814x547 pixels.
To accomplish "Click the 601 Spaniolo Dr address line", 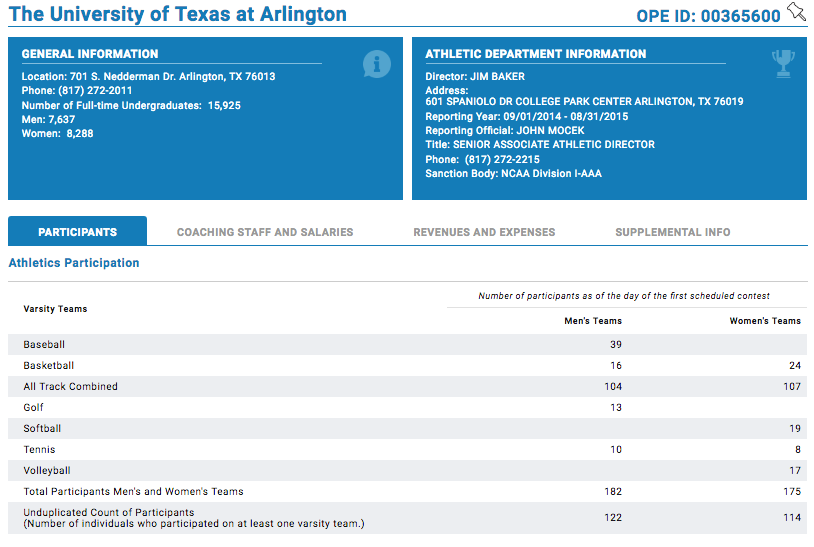I will (x=584, y=101).
